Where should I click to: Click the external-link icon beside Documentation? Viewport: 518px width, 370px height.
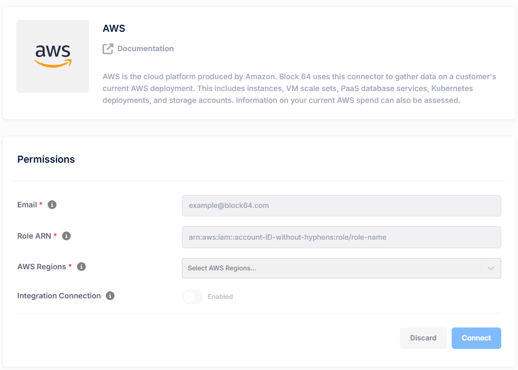pos(108,49)
